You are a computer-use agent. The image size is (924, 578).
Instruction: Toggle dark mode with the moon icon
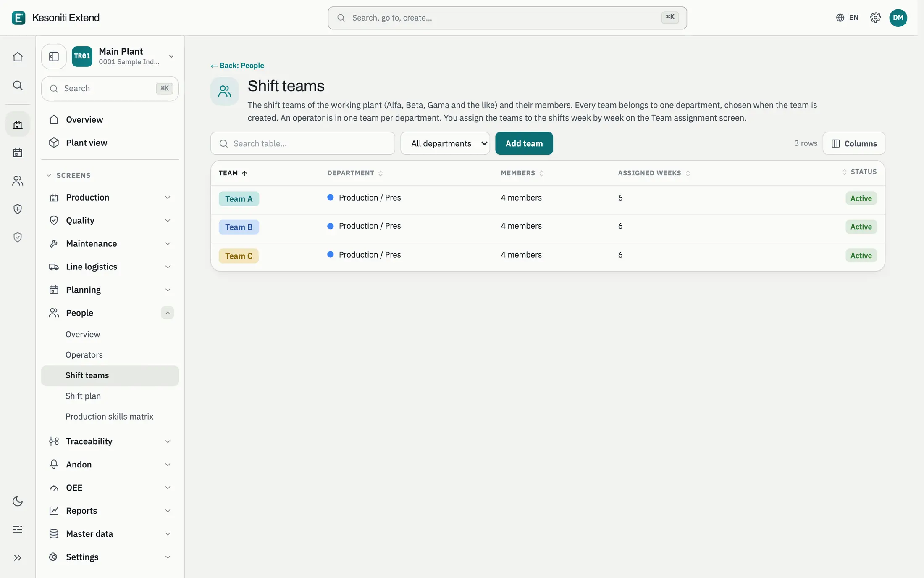tap(18, 501)
